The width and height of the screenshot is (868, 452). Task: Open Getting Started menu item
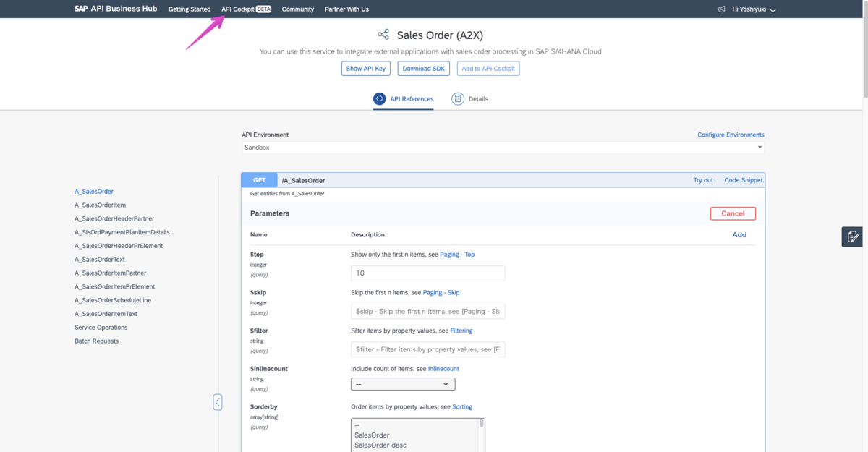pos(190,9)
